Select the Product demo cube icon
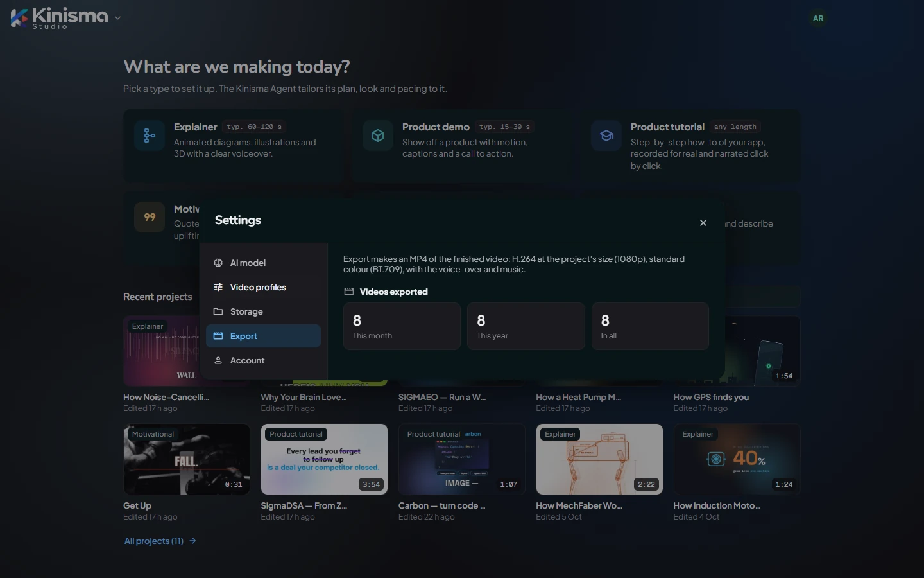This screenshot has height=578, width=924. point(378,136)
